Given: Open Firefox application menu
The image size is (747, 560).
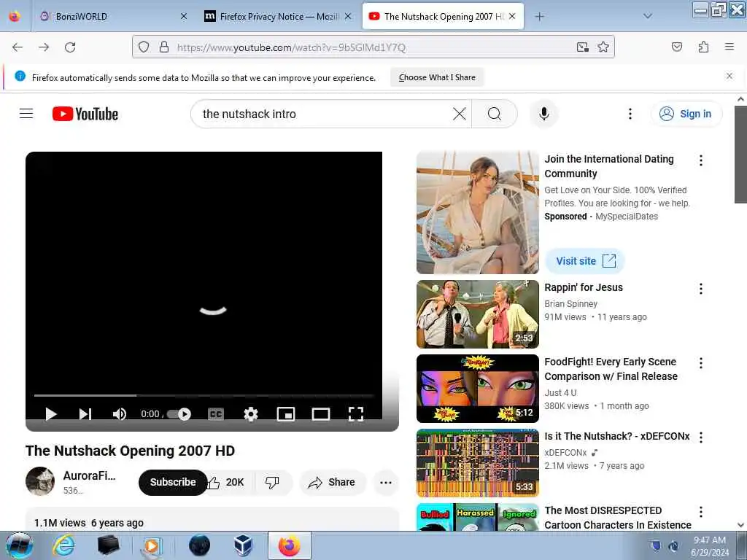Looking at the screenshot, I should (x=729, y=47).
